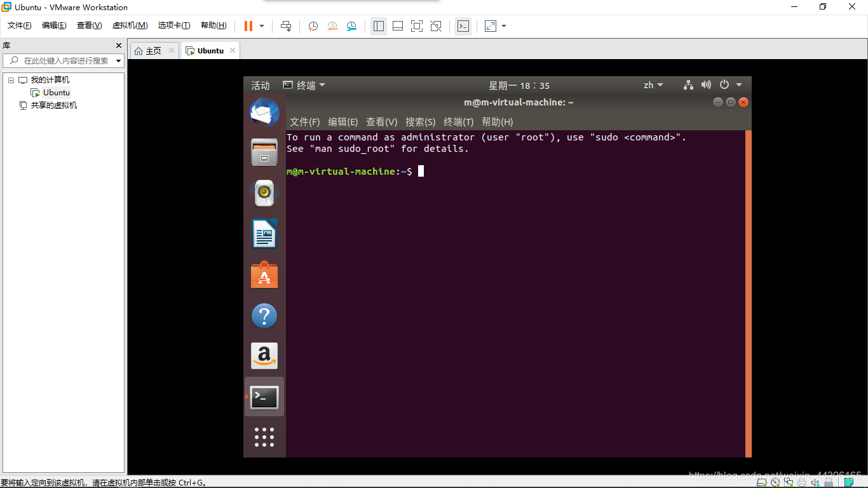Screen dimensions: 868x488
Task: Toggle the library sidebar view
Action: (379, 26)
